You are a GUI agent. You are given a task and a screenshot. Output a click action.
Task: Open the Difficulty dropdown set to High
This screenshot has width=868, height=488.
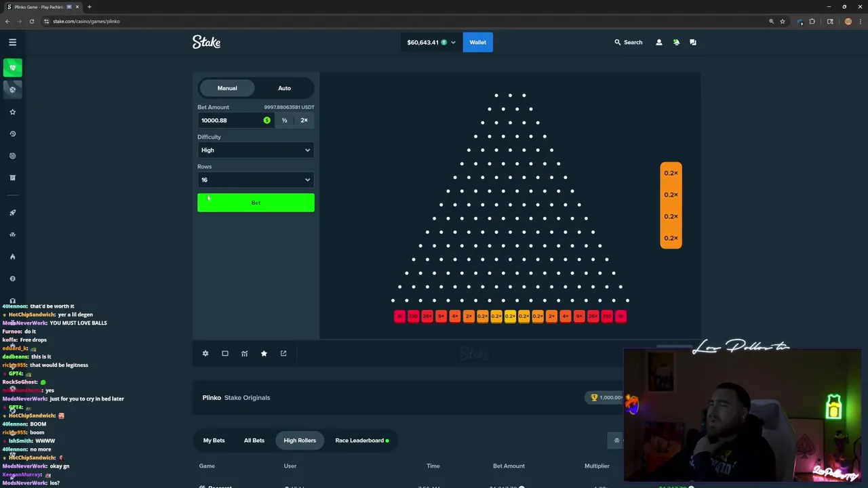[256, 150]
